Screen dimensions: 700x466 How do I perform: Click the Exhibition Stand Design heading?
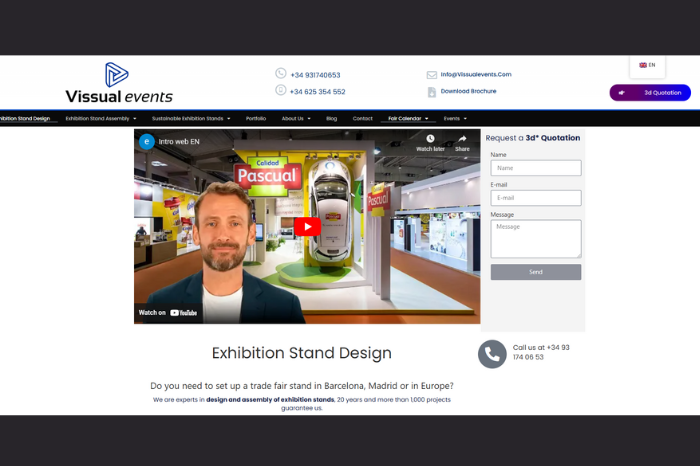pyautogui.click(x=302, y=353)
